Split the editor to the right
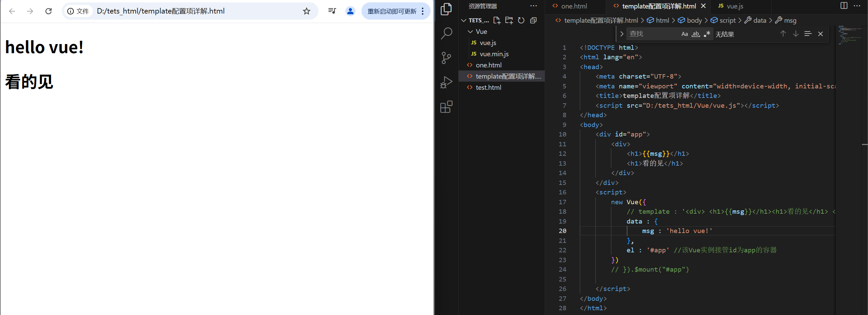This screenshot has height=315, width=868. pos(844,6)
